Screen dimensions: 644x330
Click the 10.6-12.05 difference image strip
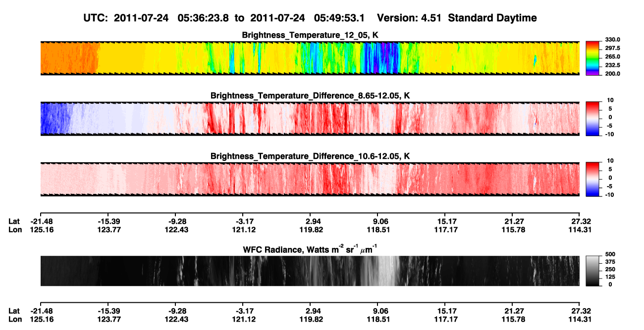pyautogui.click(x=310, y=179)
